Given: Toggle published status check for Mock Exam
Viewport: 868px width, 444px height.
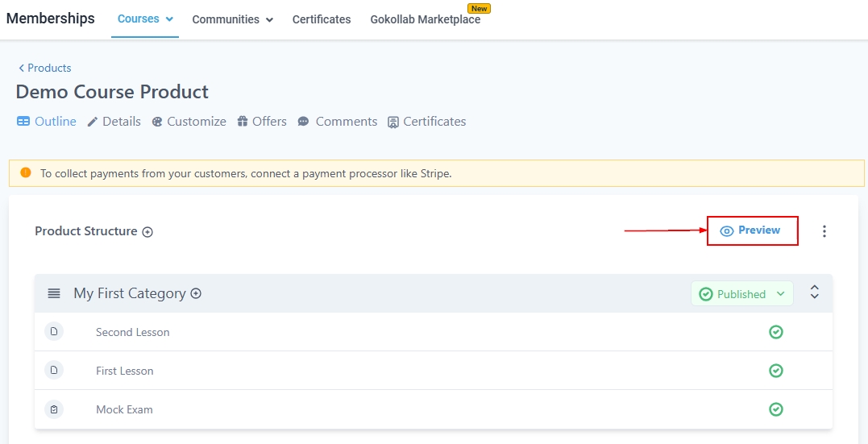Looking at the screenshot, I should (775, 409).
